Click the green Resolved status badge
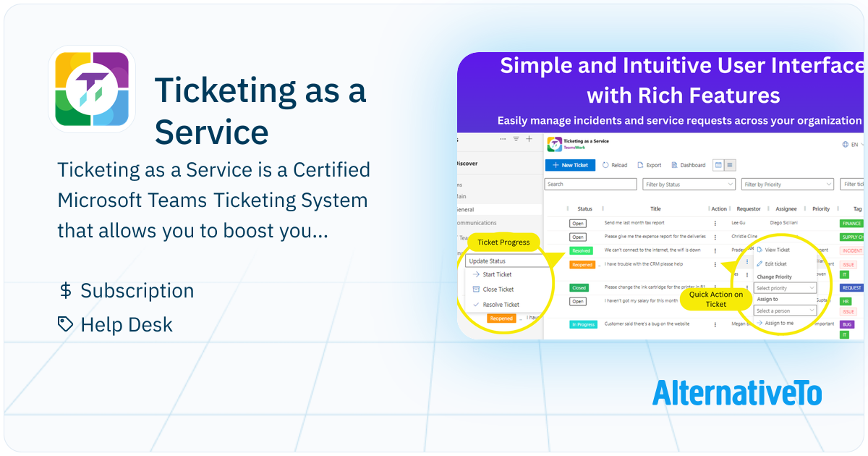Screen dimensions: 868x456 [x=581, y=250]
